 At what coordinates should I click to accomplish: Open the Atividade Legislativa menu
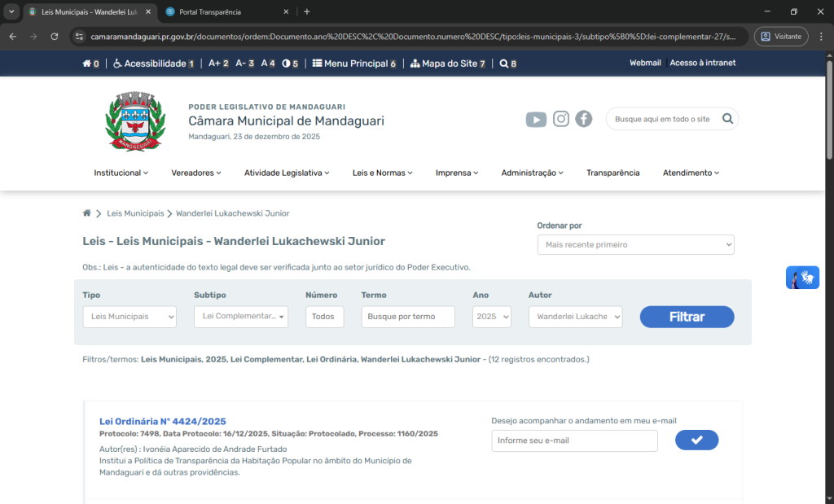click(x=287, y=173)
